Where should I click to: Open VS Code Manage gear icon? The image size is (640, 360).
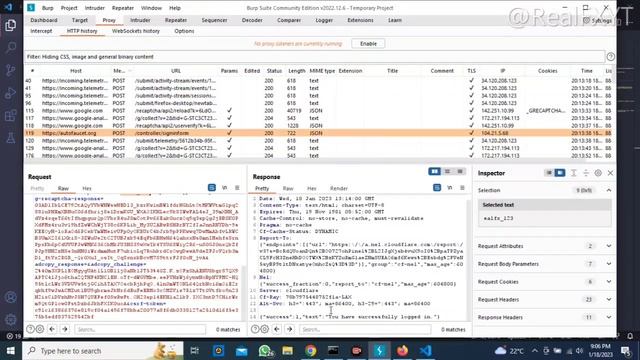click(11, 320)
